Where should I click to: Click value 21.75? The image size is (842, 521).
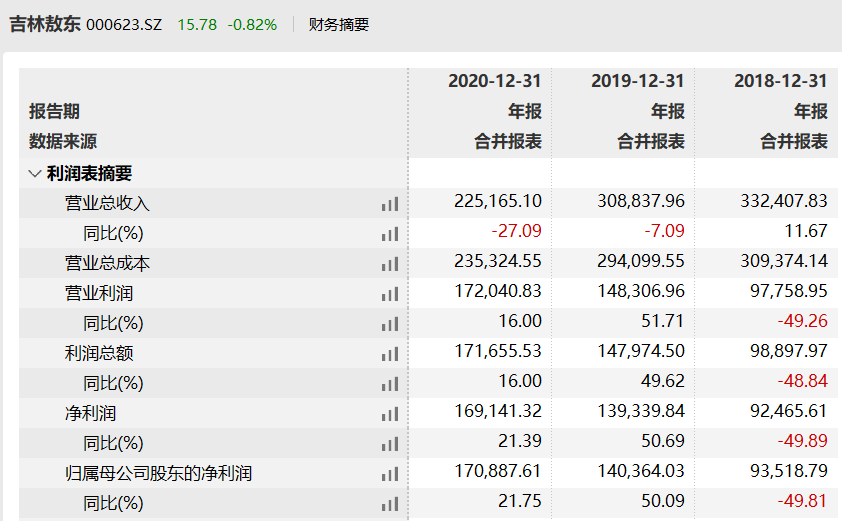[520, 502]
